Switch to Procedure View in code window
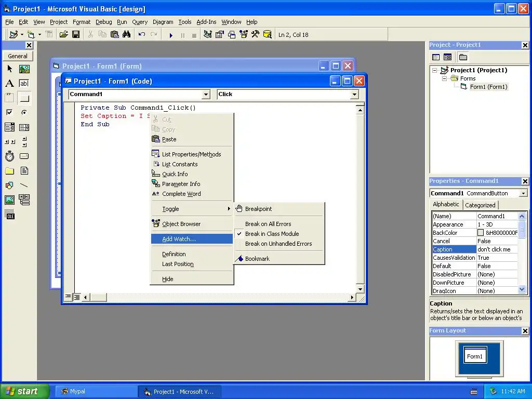 (68, 297)
